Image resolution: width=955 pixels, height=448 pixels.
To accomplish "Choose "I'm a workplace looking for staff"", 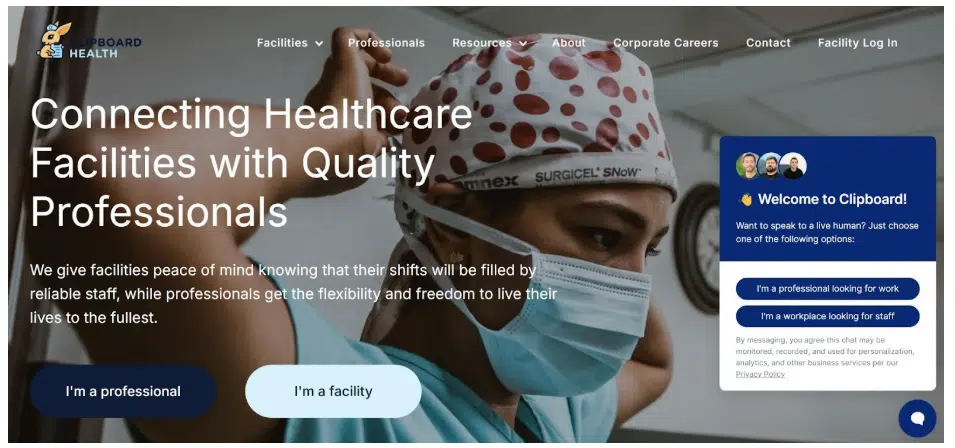I will tap(828, 316).
